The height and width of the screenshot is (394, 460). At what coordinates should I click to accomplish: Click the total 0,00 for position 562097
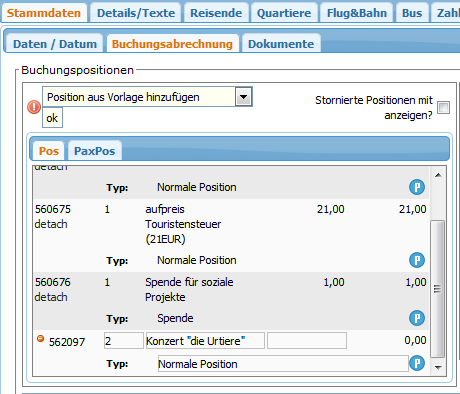(415, 340)
